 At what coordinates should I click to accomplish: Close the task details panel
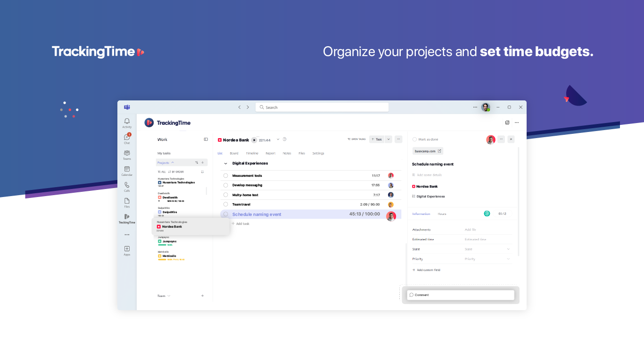click(511, 139)
